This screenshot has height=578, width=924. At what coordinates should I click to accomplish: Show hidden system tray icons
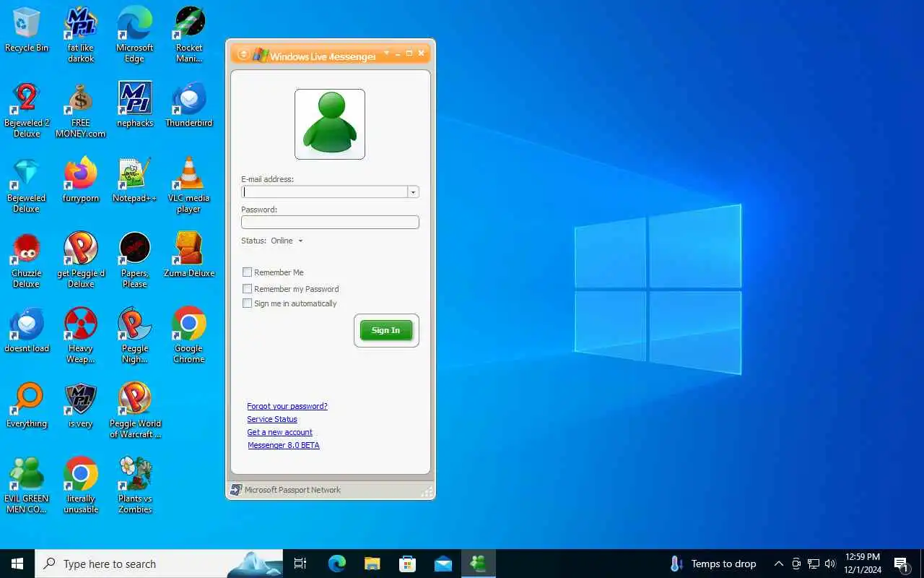point(778,564)
